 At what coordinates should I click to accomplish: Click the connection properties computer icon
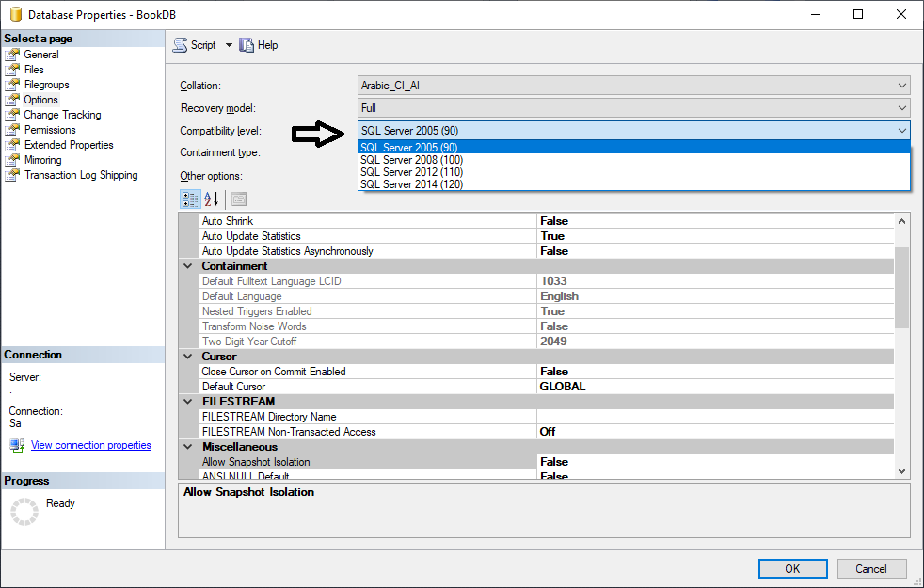click(17, 445)
